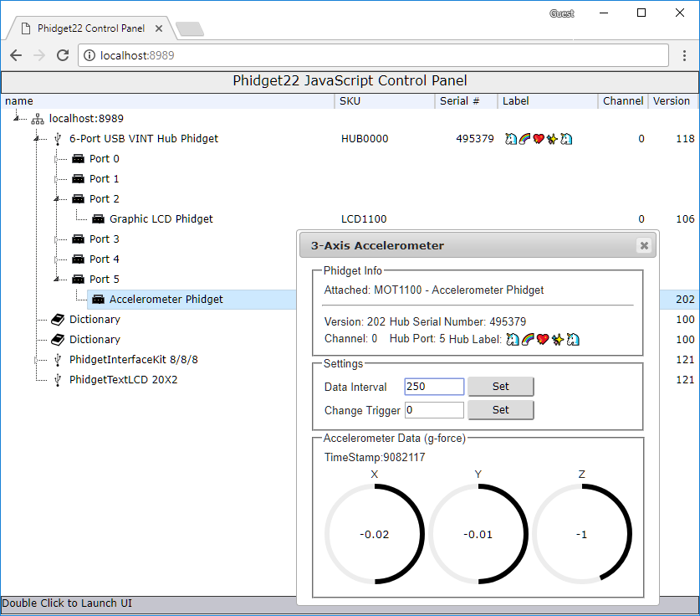Click the browser back arrow
Screen dimensions: 700x616
16,55
